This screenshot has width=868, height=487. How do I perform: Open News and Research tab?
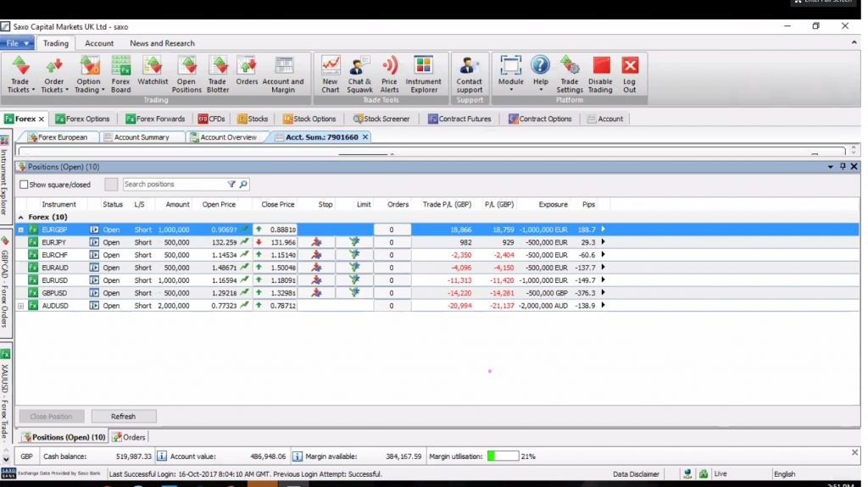click(x=162, y=43)
